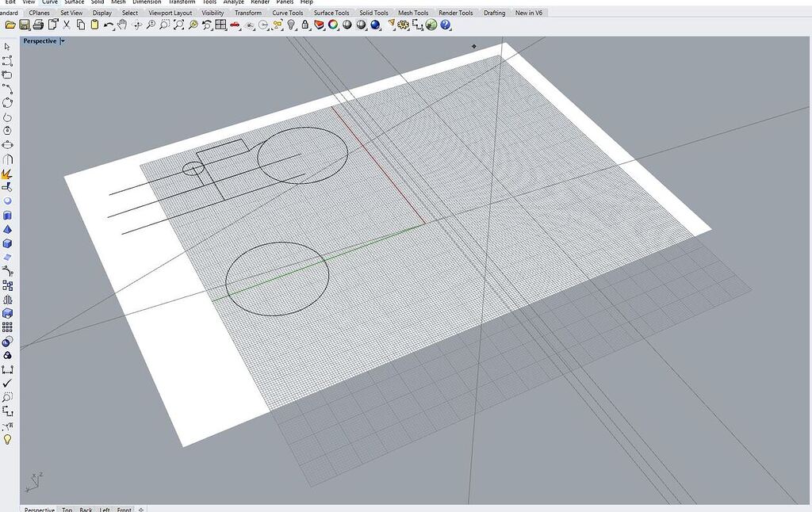This screenshot has width=812, height=512.
Task: Switch to the Solid Tools tab
Action: pyautogui.click(x=373, y=12)
